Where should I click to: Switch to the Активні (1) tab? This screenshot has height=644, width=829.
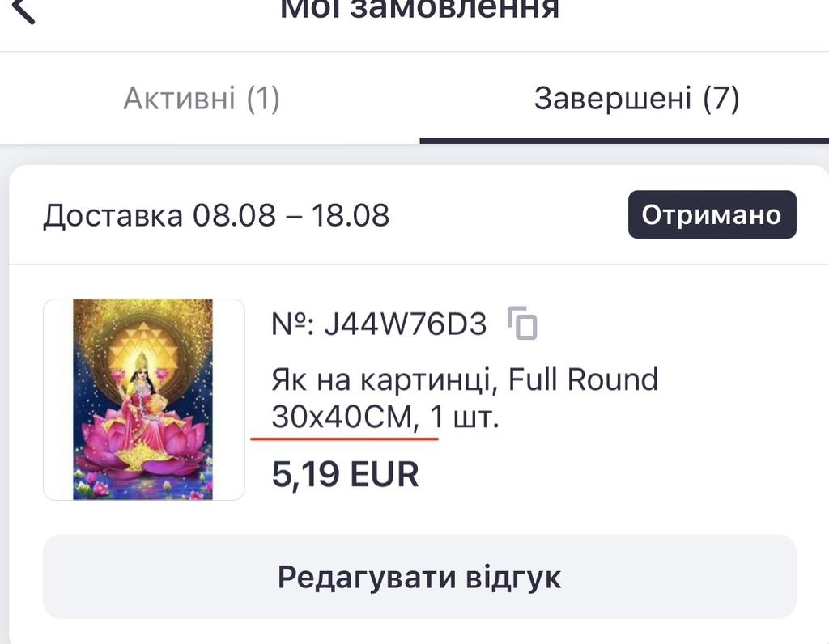click(x=202, y=100)
